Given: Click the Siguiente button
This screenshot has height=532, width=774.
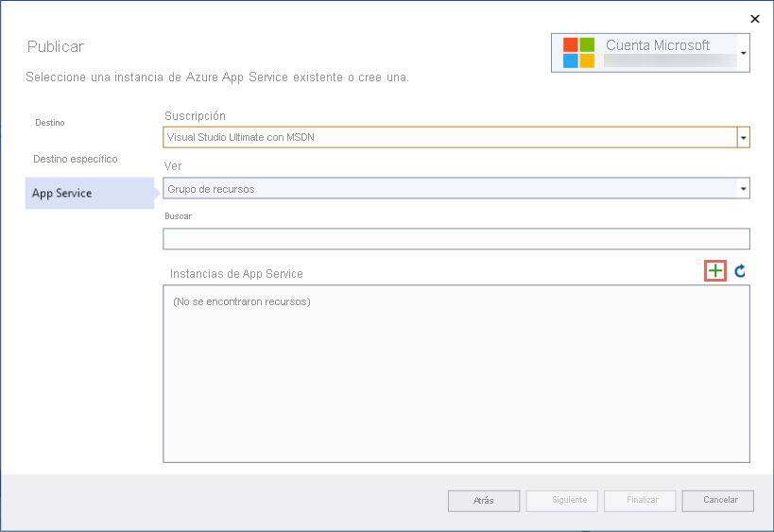Looking at the screenshot, I should (x=561, y=501).
